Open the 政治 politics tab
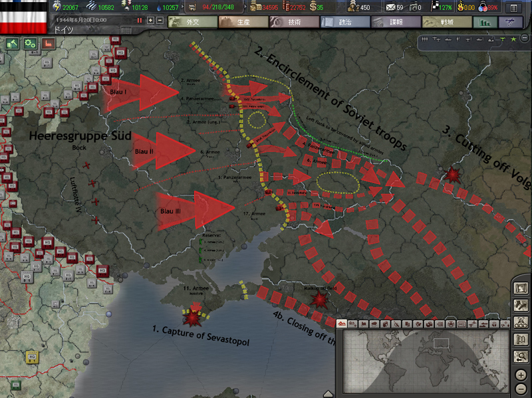 click(x=345, y=22)
